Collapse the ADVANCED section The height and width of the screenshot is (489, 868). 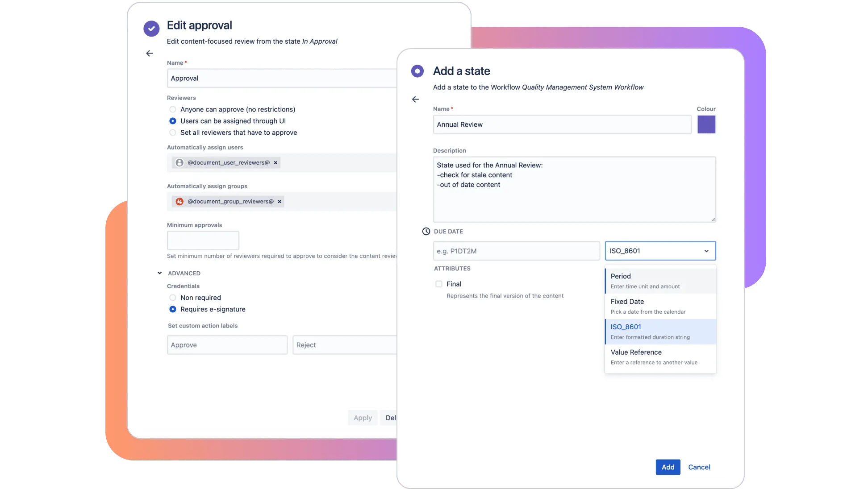tap(160, 273)
